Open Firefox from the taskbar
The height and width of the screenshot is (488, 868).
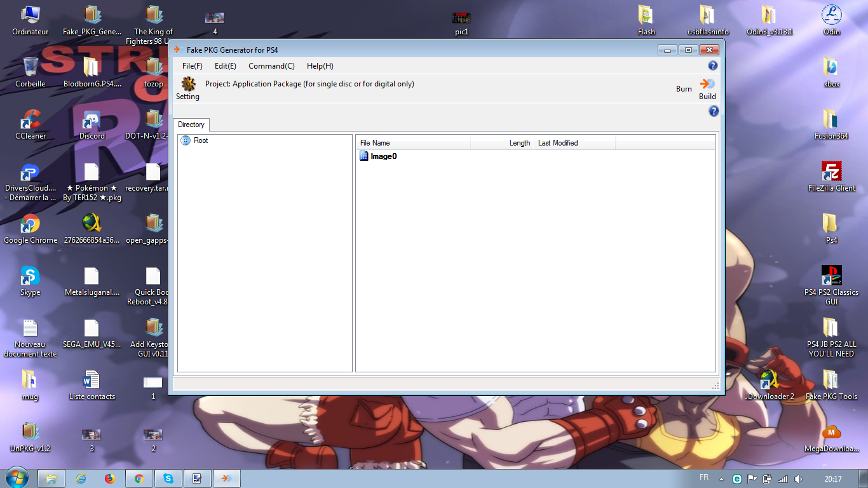tap(110, 478)
